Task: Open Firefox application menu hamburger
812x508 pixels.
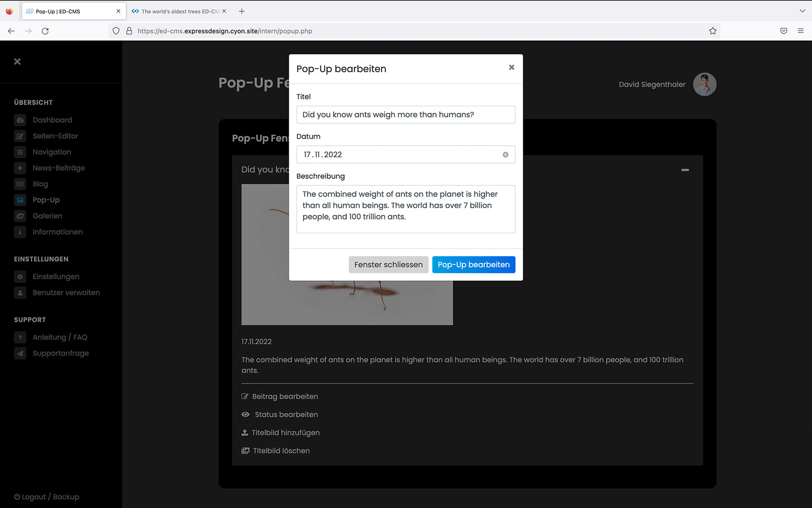Action: pos(801,31)
